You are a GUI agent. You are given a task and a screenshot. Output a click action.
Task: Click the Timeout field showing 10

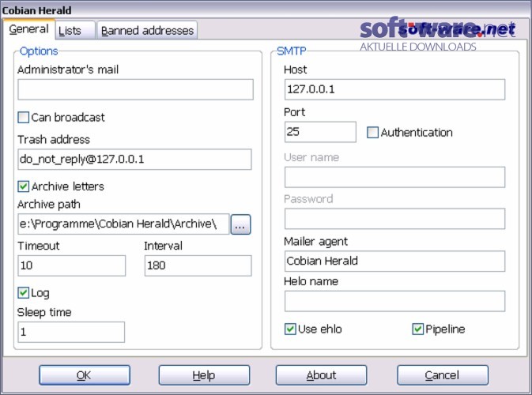pos(72,265)
